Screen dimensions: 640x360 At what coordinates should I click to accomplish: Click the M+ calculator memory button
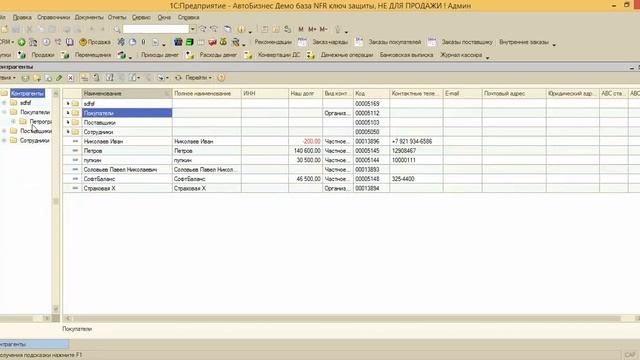click(312, 29)
